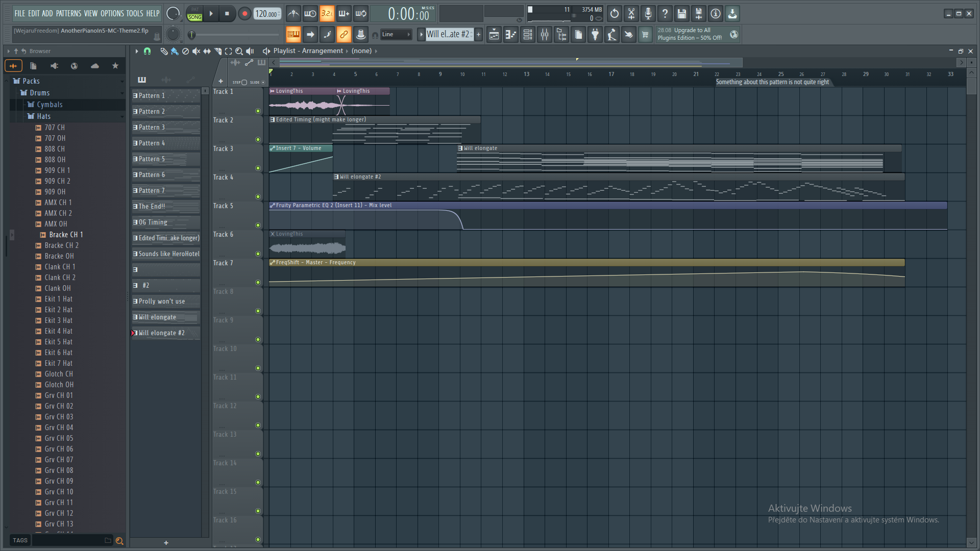Select the playlist Paint tool

(175, 51)
